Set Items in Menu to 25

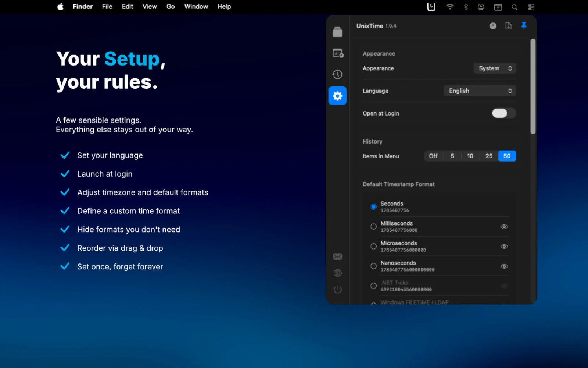489,156
